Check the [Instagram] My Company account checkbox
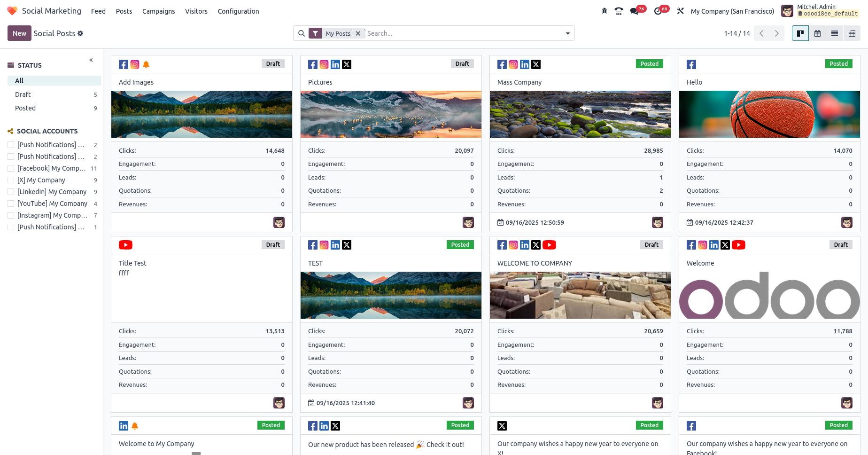 pos(11,215)
